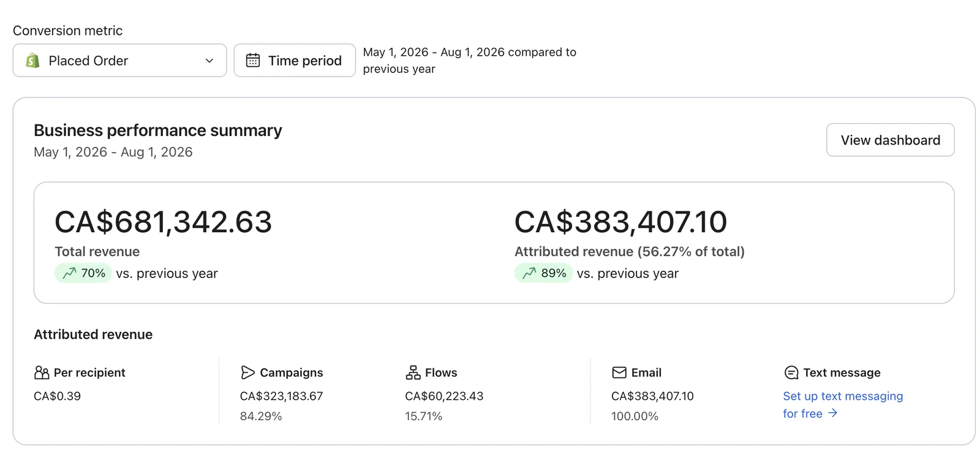The height and width of the screenshot is (452, 980).
Task: Click the 89% trend arrow icon under Attributed revenue
Action: point(530,273)
